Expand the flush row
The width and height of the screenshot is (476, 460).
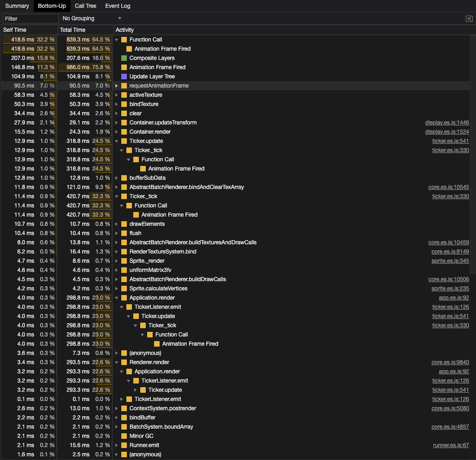click(x=116, y=233)
